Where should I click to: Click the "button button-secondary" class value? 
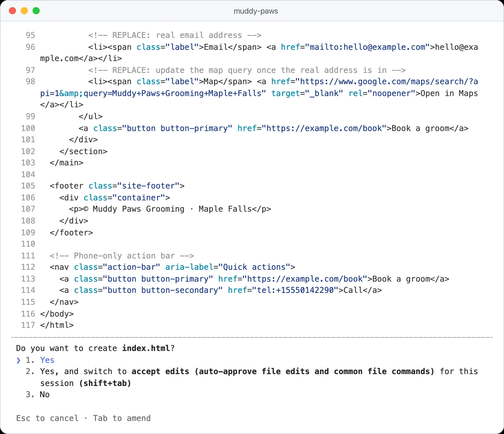(x=163, y=290)
